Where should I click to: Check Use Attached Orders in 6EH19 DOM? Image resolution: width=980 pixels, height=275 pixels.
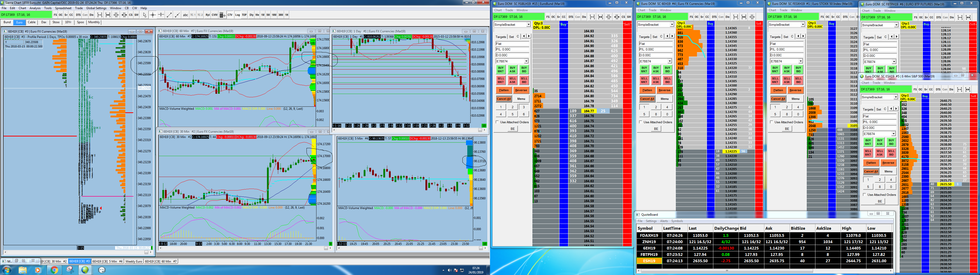(641, 122)
